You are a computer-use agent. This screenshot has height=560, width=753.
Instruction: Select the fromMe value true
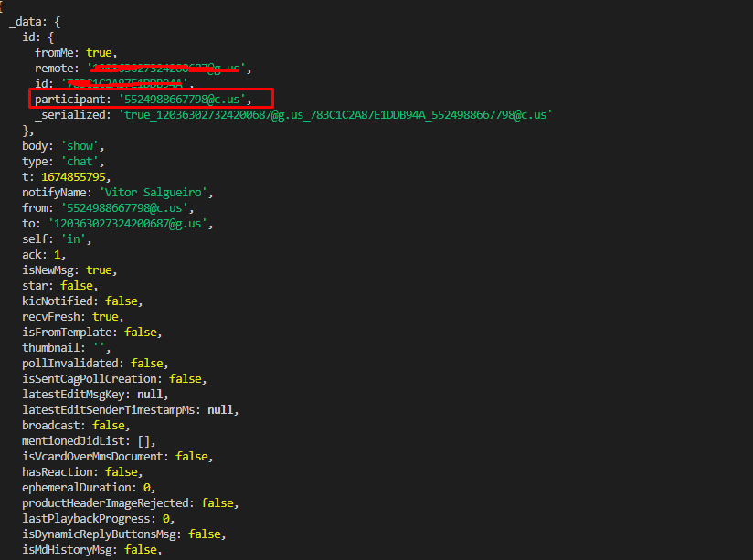tap(99, 52)
